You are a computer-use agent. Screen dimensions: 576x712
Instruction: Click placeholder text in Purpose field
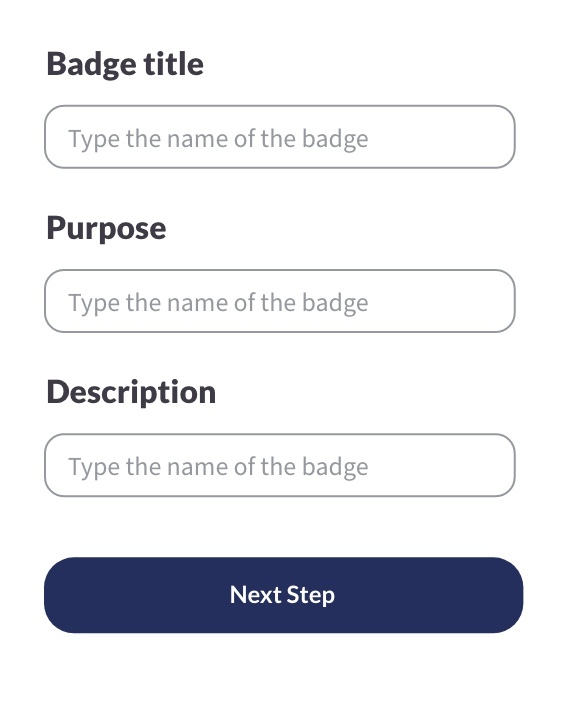click(218, 303)
